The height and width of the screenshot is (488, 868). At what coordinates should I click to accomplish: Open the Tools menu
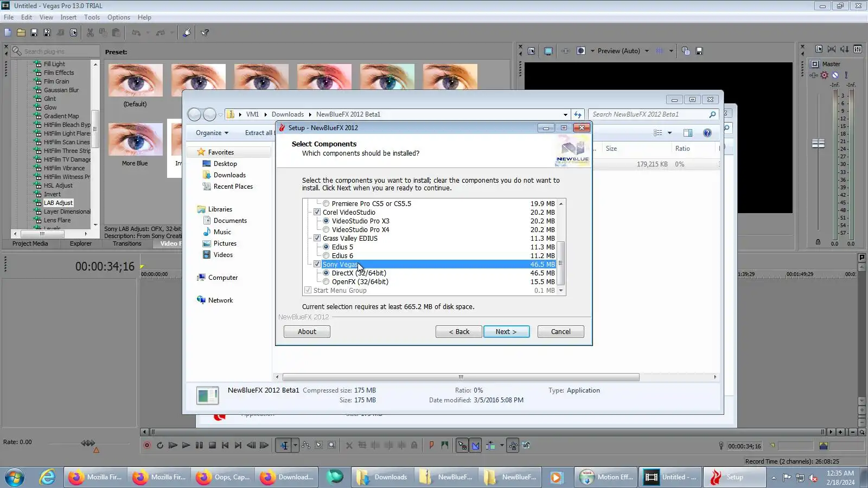[92, 17]
